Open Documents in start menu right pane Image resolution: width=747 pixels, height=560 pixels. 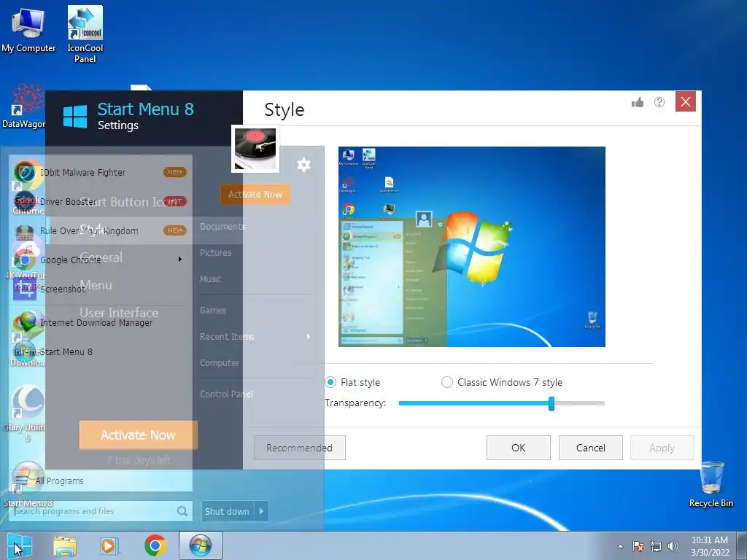[222, 227]
